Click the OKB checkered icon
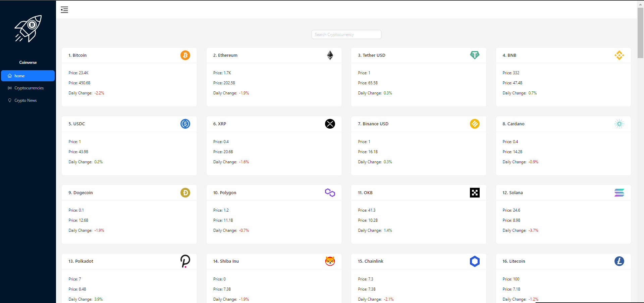This screenshot has width=644, height=303. click(x=475, y=192)
